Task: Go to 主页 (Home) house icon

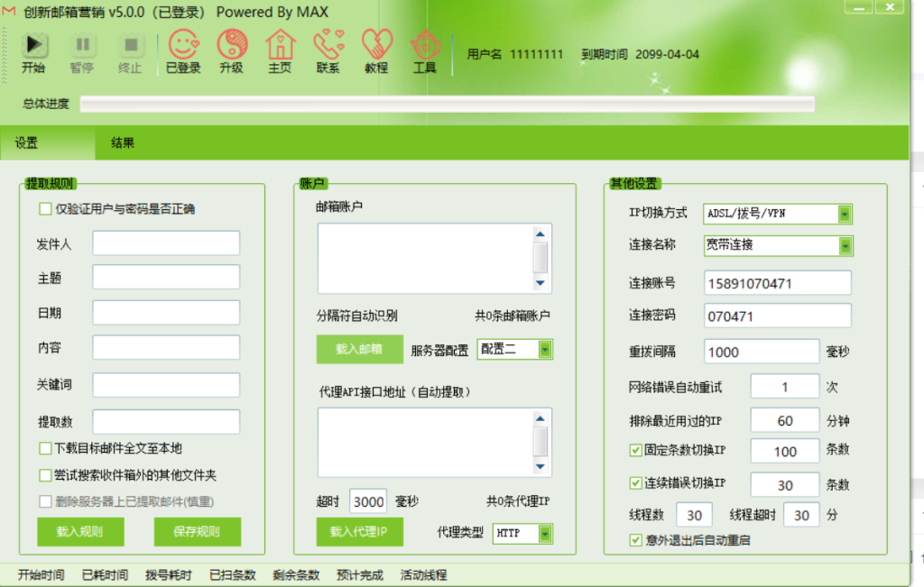Action: pyautogui.click(x=281, y=45)
